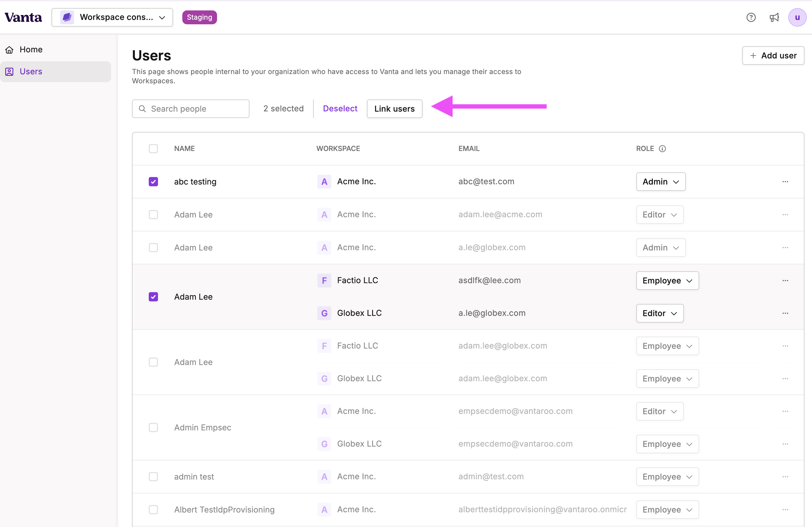Open Admin role dropdown for abc@test.com
The height and width of the screenshot is (527, 812).
click(661, 182)
